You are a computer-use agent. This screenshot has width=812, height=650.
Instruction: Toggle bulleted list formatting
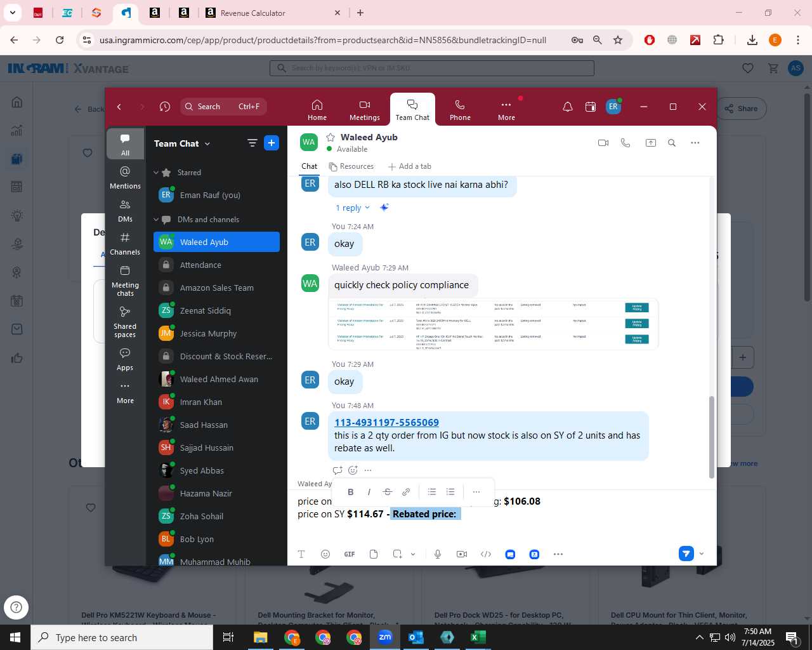(x=432, y=492)
